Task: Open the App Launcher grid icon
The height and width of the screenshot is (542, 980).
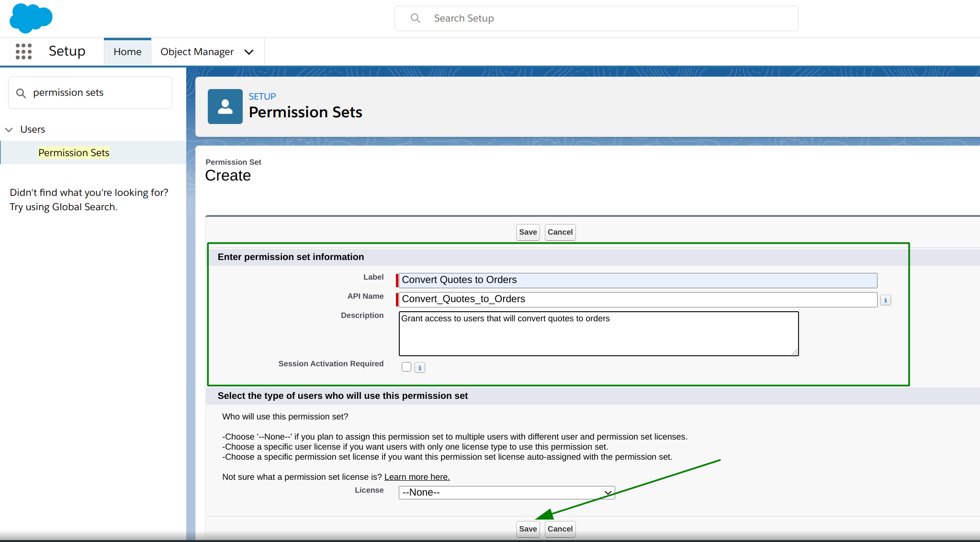Action: click(23, 51)
